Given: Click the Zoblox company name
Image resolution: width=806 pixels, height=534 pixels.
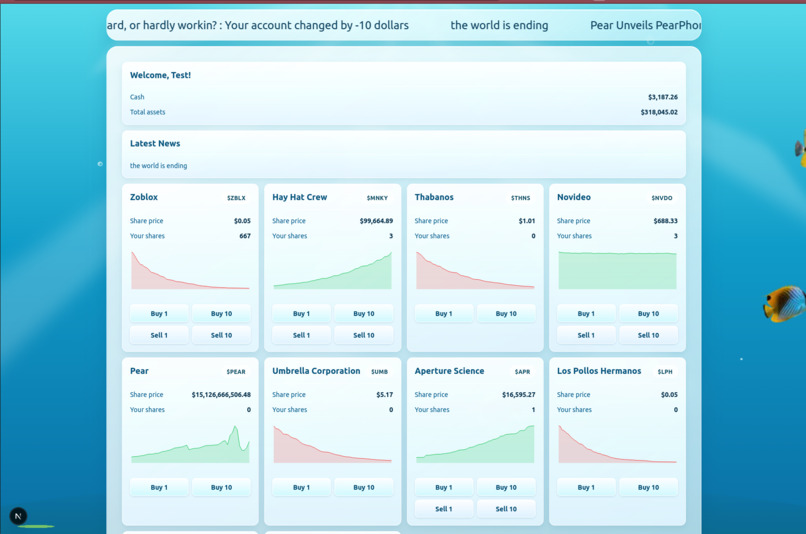Looking at the screenshot, I should pos(144,197).
